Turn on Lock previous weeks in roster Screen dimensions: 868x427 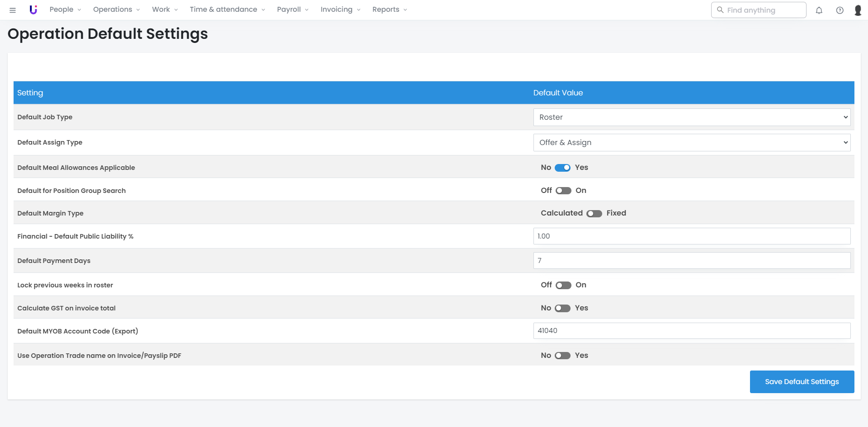563,285
